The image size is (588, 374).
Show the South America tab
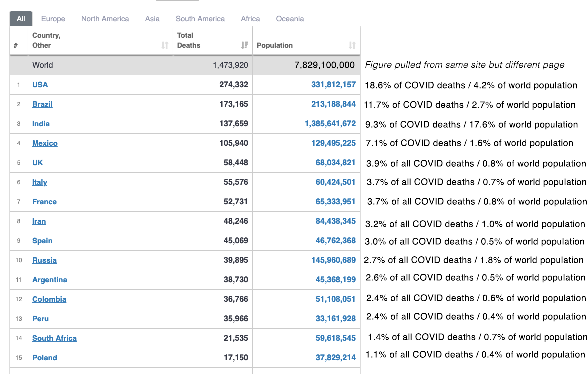(200, 19)
